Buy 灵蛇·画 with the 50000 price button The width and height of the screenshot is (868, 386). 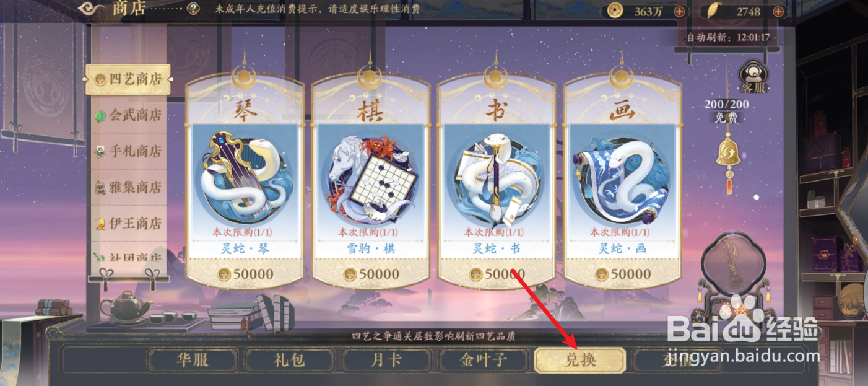point(623,274)
